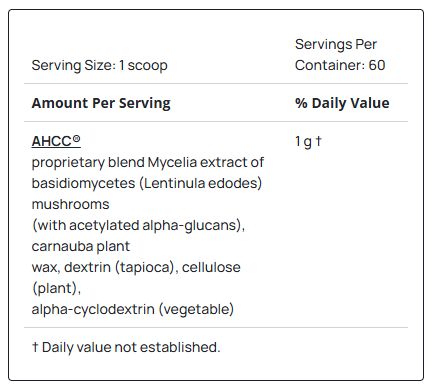Select the Serving Size: 1 scoop text
The height and width of the screenshot is (388, 434).
click(99, 65)
